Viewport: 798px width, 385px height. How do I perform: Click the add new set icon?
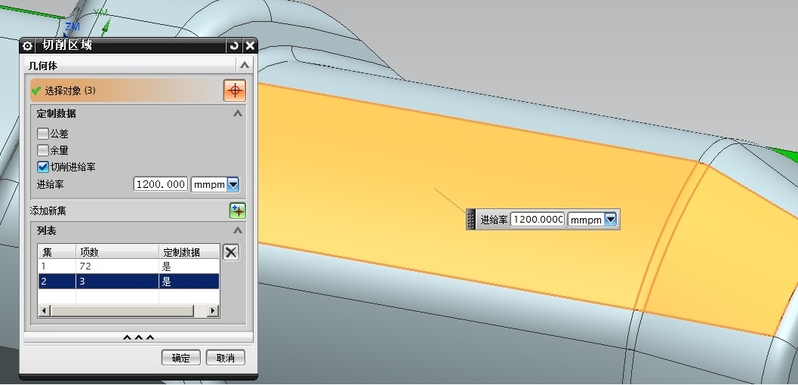pyautogui.click(x=238, y=211)
